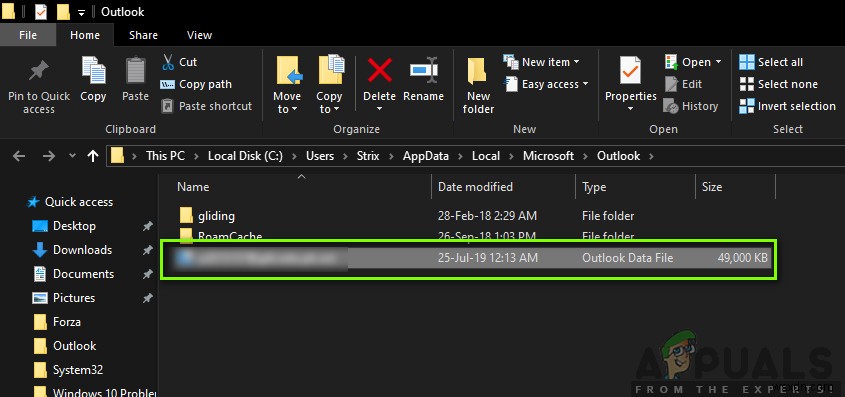Screen dimensions: 845x397
Task: Click Edit in the ribbon
Action: [x=683, y=84]
